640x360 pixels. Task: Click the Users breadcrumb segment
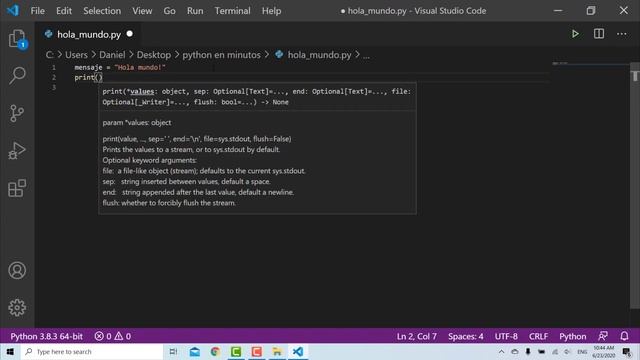tap(76, 55)
